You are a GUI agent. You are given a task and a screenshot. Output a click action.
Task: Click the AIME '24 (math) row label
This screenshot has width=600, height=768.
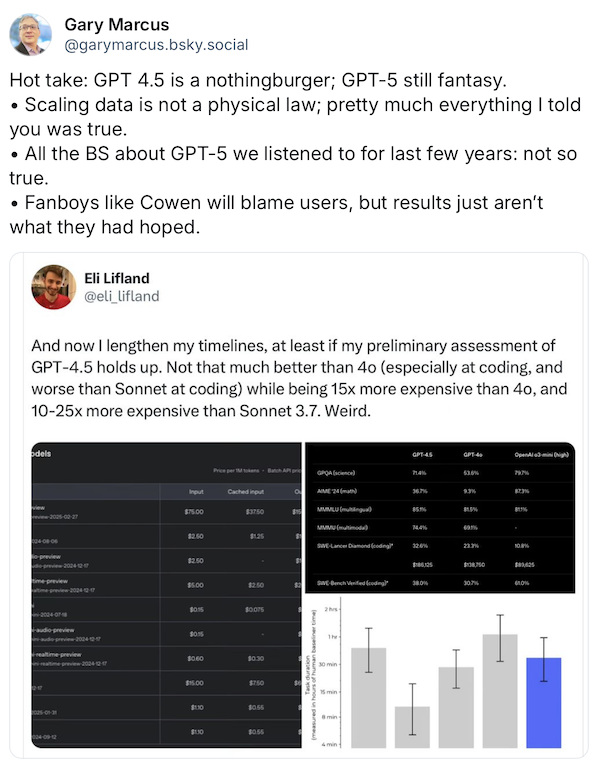337,491
